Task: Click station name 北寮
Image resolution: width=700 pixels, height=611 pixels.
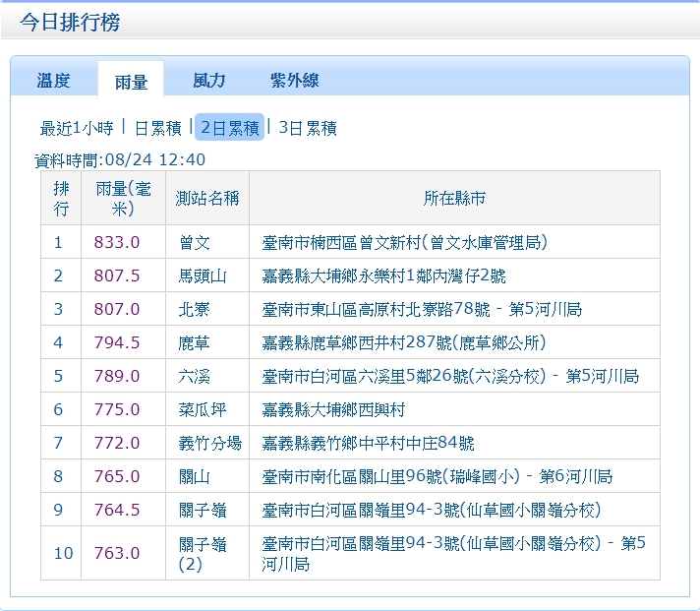Action: (x=195, y=310)
